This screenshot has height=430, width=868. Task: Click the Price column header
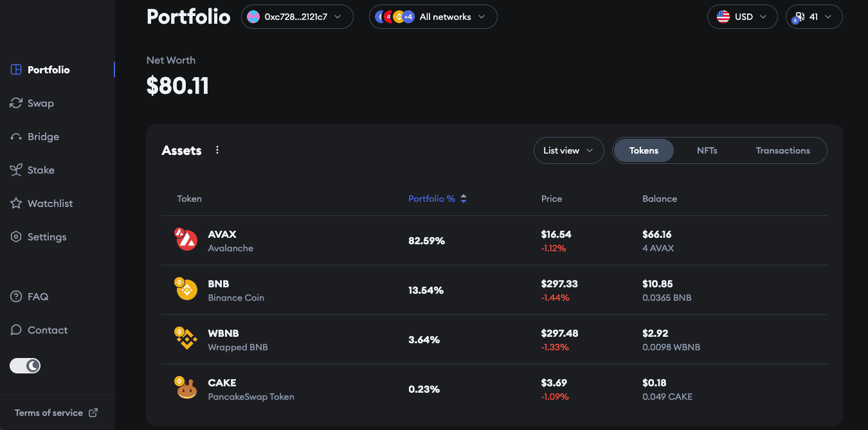coord(552,199)
